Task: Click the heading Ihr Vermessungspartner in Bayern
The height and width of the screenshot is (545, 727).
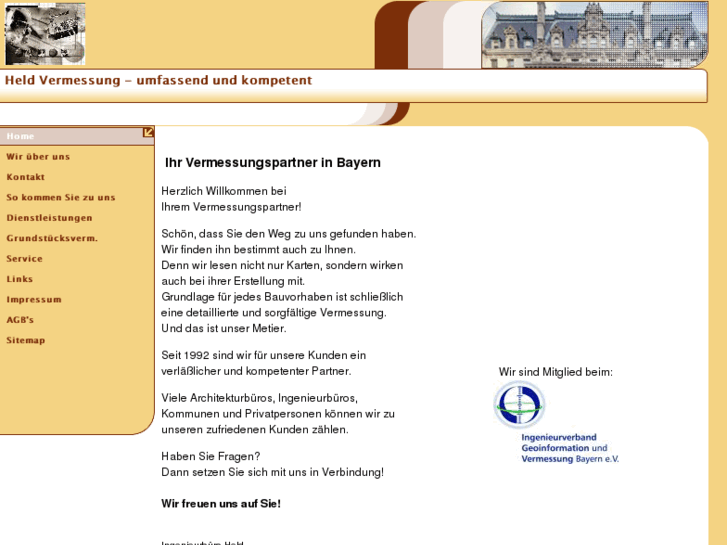Action: [273, 163]
